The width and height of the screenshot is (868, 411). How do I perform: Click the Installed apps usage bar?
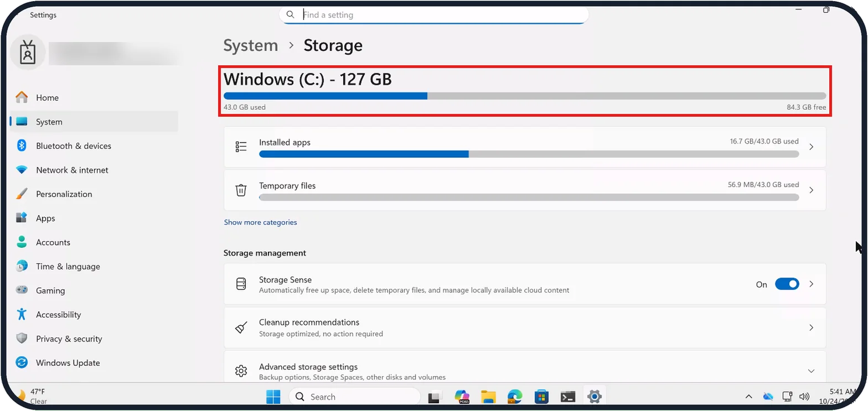[x=529, y=154]
